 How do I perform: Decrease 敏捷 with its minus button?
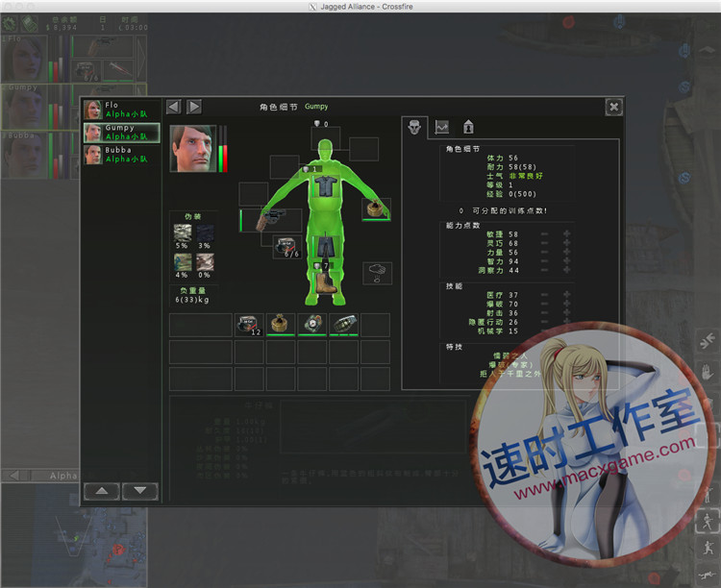pyautogui.click(x=544, y=234)
